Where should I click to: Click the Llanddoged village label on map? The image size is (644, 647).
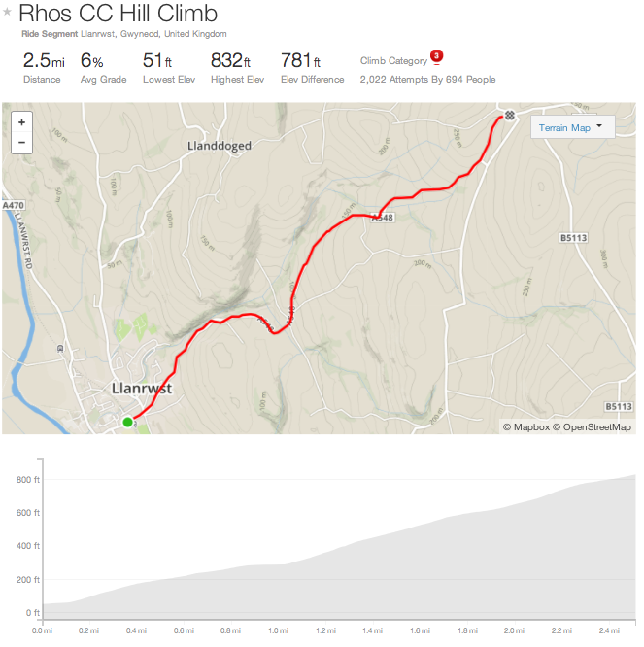[x=219, y=146]
